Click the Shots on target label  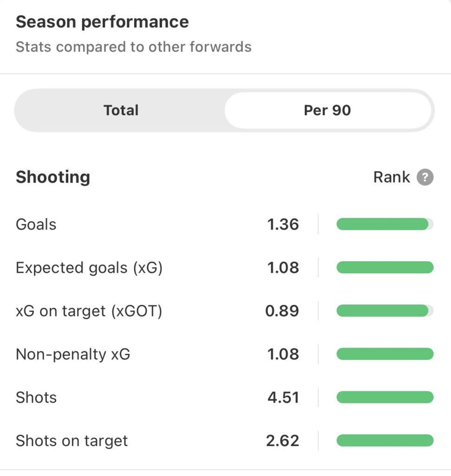point(72,441)
